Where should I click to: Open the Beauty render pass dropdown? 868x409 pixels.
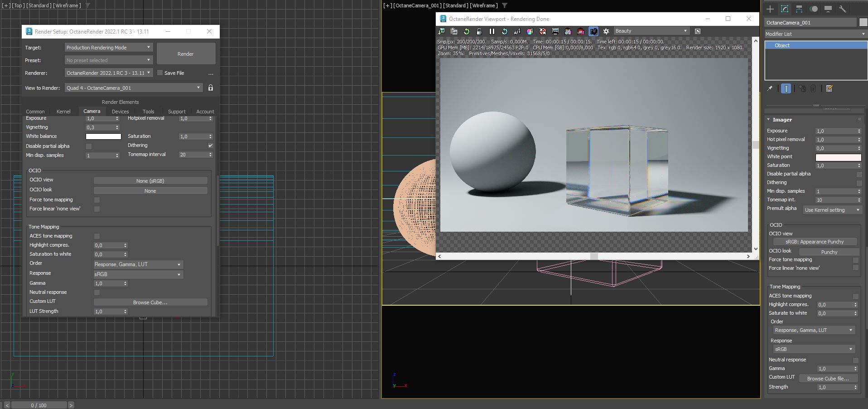[x=651, y=31]
